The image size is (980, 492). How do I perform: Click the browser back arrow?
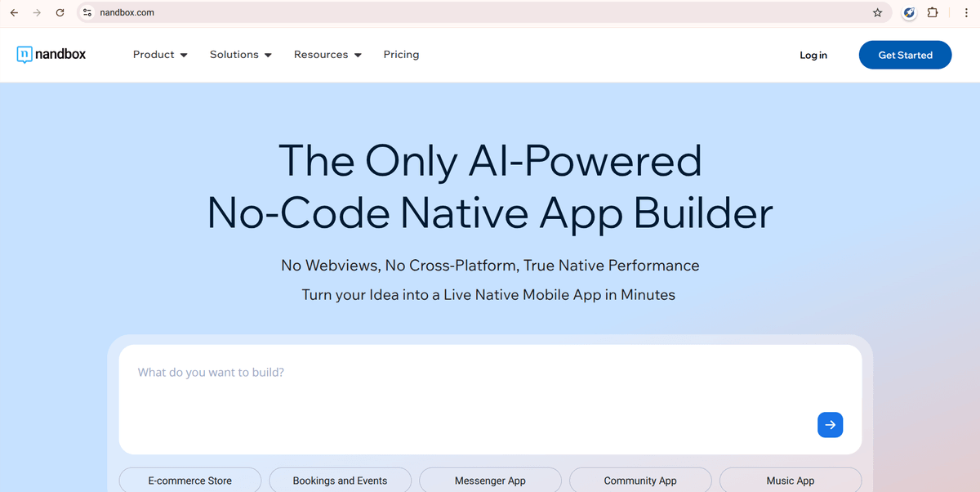pyautogui.click(x=14, y=12)
